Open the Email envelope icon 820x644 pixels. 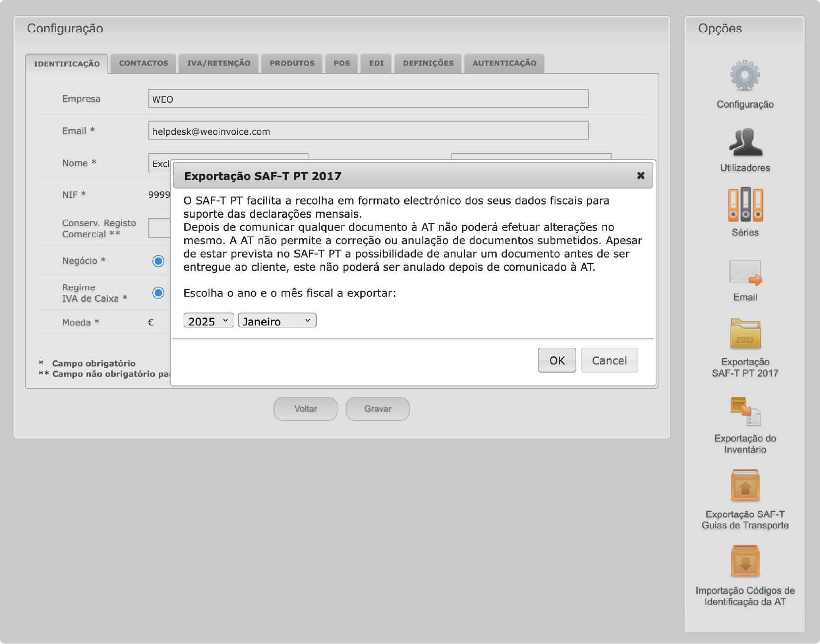pos(745,272)
